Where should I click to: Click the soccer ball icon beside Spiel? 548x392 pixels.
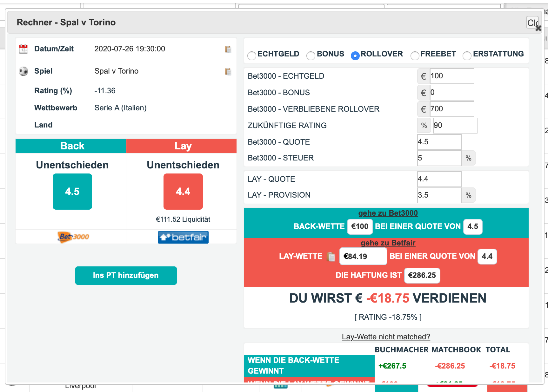click(x=23, y=71)
